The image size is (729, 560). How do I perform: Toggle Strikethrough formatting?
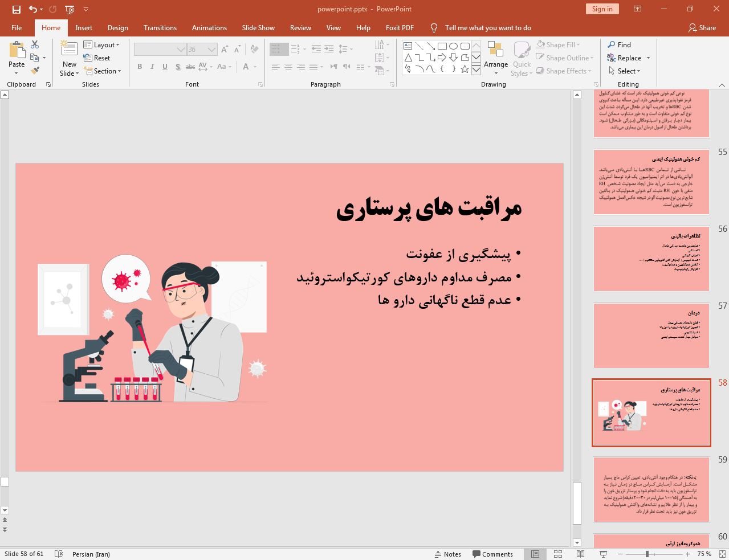(x=190, y=67)
